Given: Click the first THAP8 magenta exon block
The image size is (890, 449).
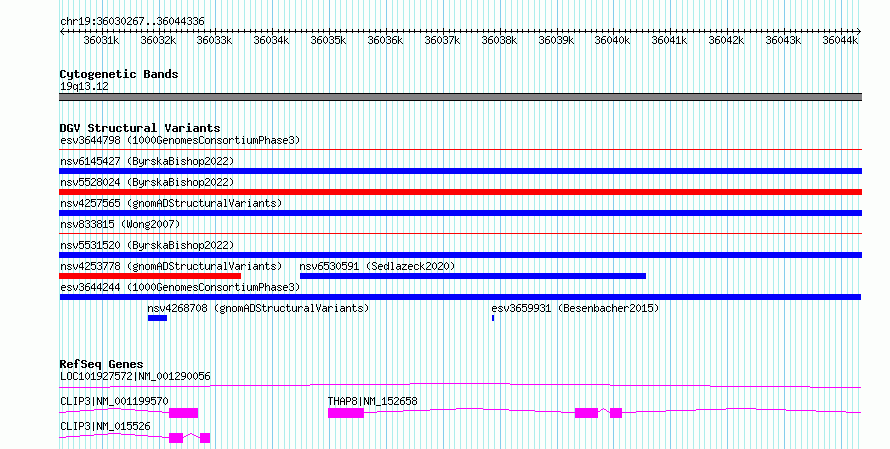Looking at the screenshot, I should tap(346, 413).
